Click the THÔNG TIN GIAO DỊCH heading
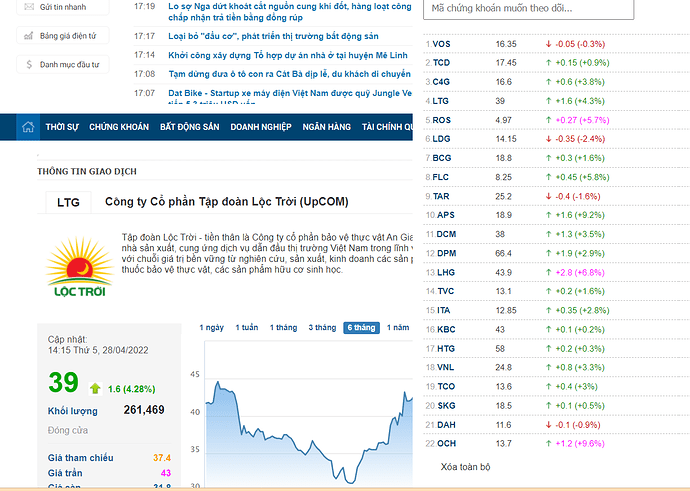 87,172
